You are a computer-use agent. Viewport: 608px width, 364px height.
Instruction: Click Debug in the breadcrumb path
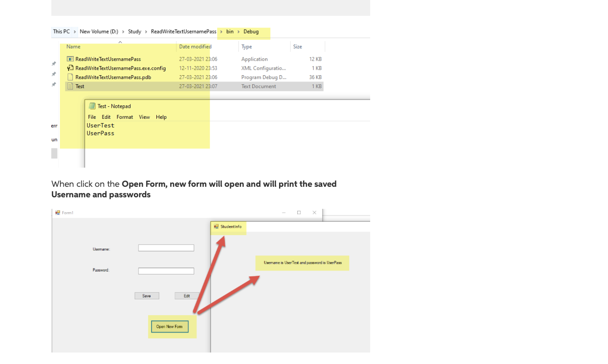[x=251, y=32]
